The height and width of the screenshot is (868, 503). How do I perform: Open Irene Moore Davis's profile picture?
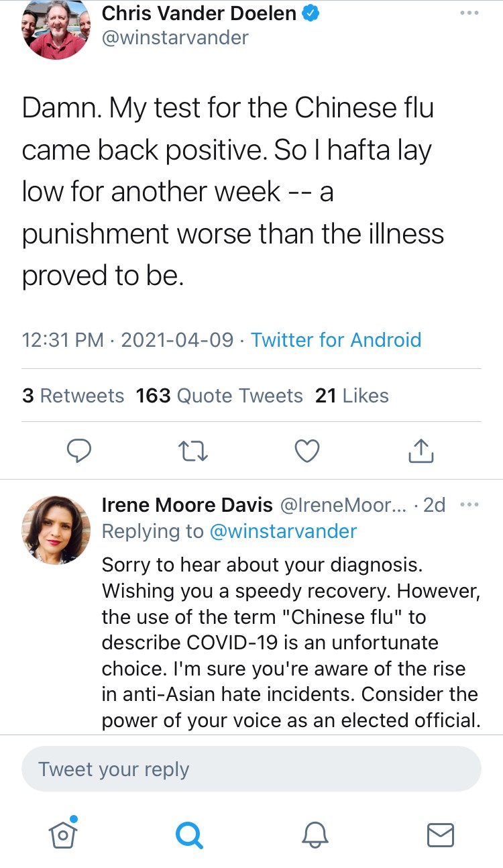point(56,530)
